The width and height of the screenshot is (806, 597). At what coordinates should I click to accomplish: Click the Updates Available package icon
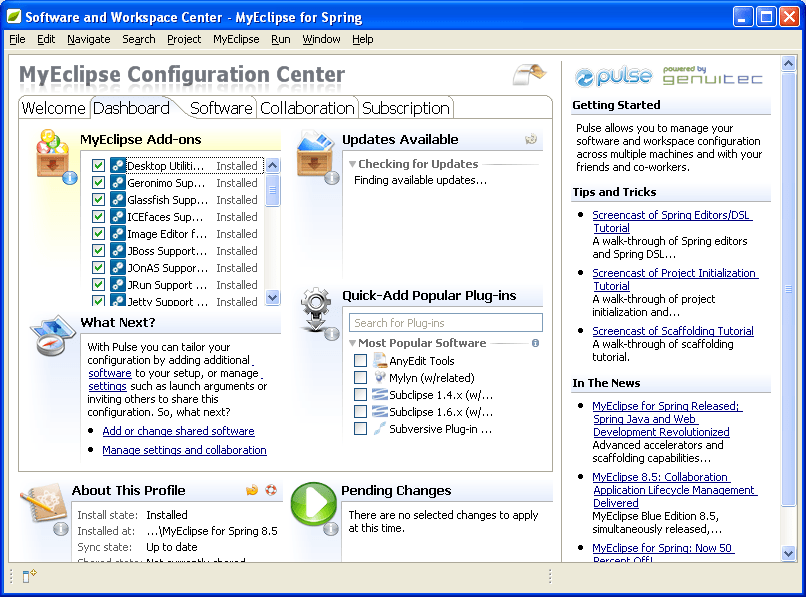pyautogui.click(x=315, y=155)
